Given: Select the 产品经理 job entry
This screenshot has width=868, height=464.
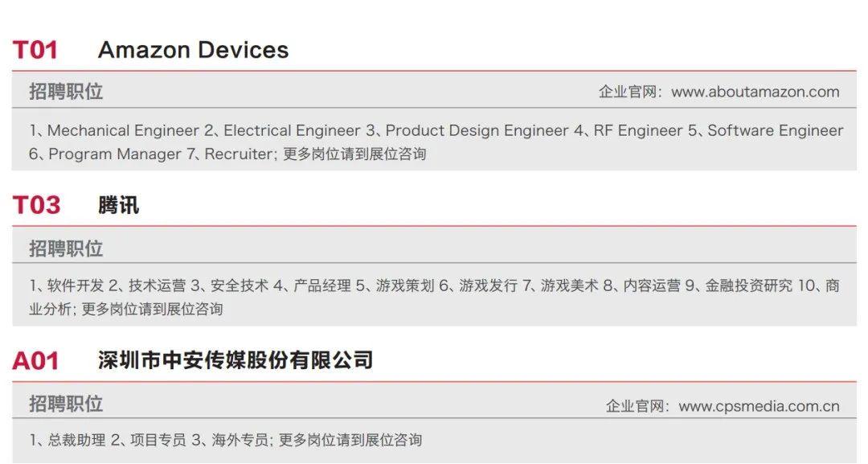Looking at the screenshot, I should [322, 285].
